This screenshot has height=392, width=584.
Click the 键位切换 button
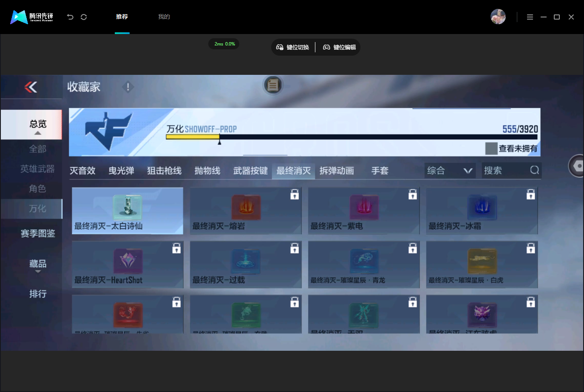point(293,47)
